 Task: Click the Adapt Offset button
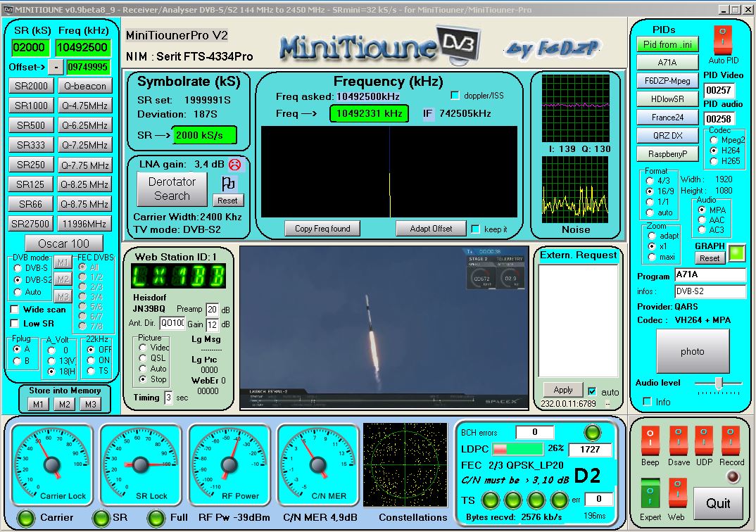[x=431, y=229]
